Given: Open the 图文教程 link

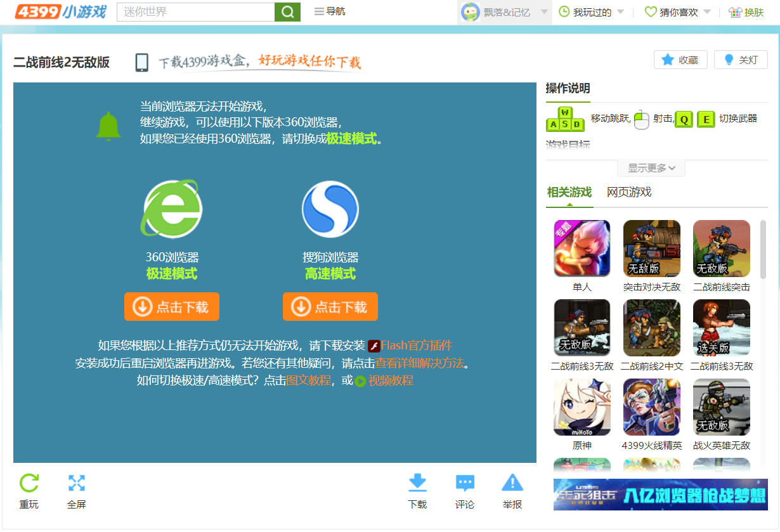Looking at the screenshot, I should [309, 380].
